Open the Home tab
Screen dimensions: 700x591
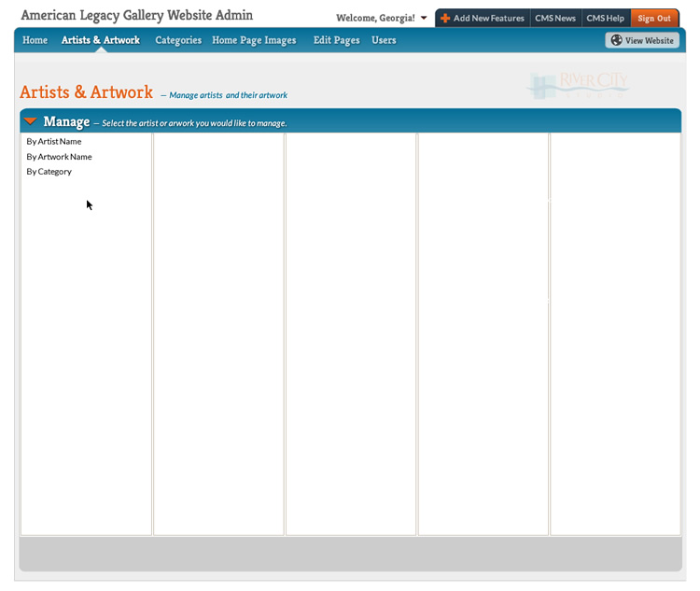(x=35, y=40)
